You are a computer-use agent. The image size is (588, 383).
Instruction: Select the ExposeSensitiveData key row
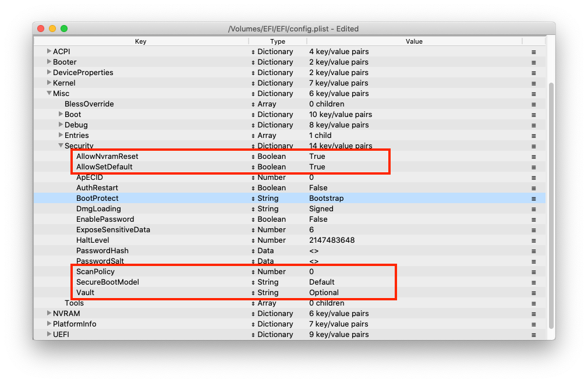[x=113, y=230]
